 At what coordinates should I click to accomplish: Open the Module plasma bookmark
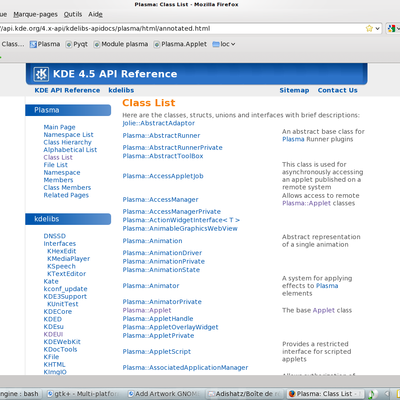coord(121,44)
